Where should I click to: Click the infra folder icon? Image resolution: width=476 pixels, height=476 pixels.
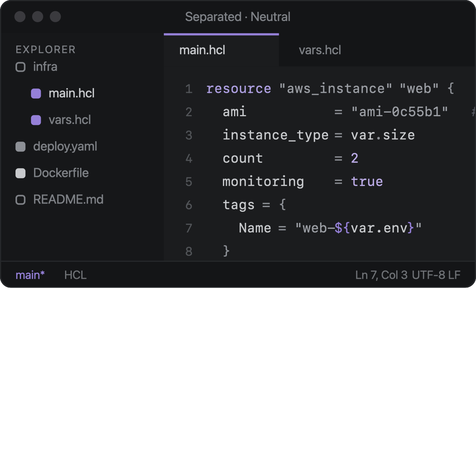[21, 67]
